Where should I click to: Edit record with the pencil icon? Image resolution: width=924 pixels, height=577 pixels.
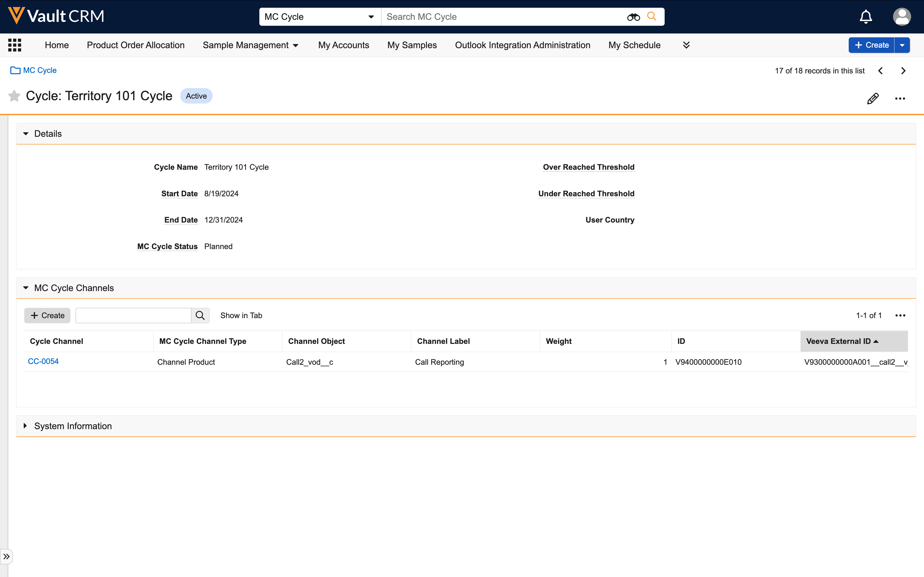873,98
